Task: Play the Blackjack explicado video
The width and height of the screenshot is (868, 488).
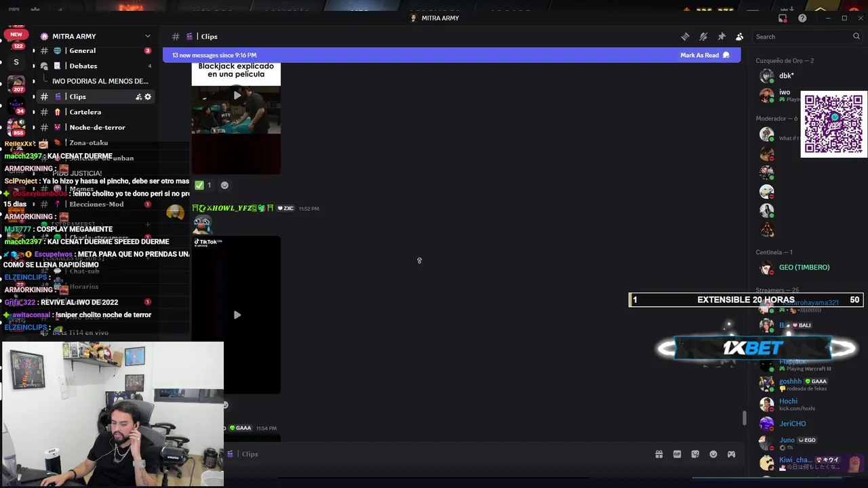Action: pos(237,96)
